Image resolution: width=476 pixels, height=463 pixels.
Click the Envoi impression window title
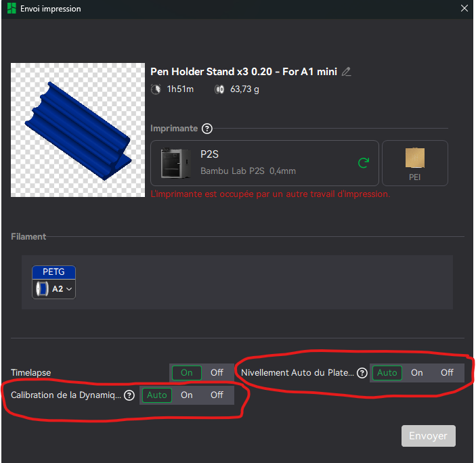[51, 9]
